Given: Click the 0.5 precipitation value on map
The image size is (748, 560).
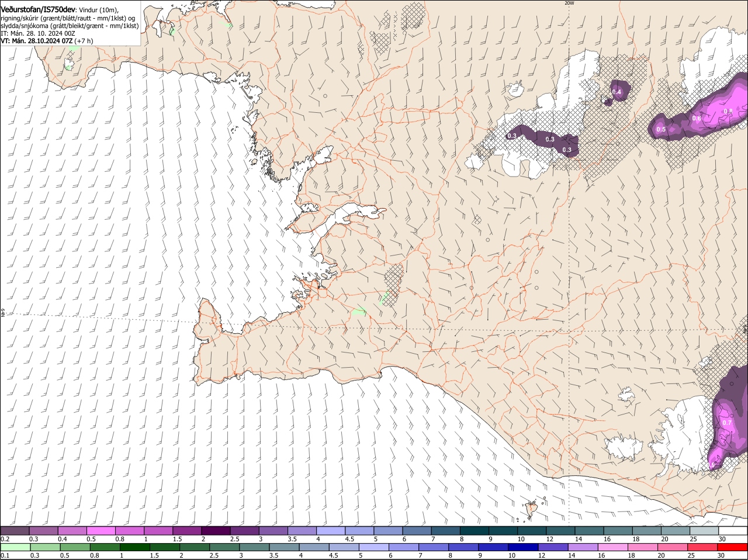Looking at the screenshot, I should tap(661, 129).
